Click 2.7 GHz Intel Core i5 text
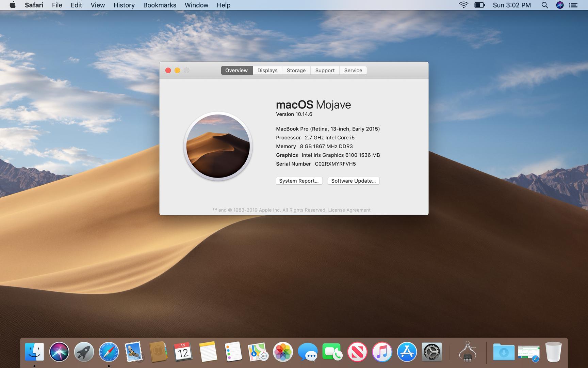588x368 pixels. click(x=329, y=138)
